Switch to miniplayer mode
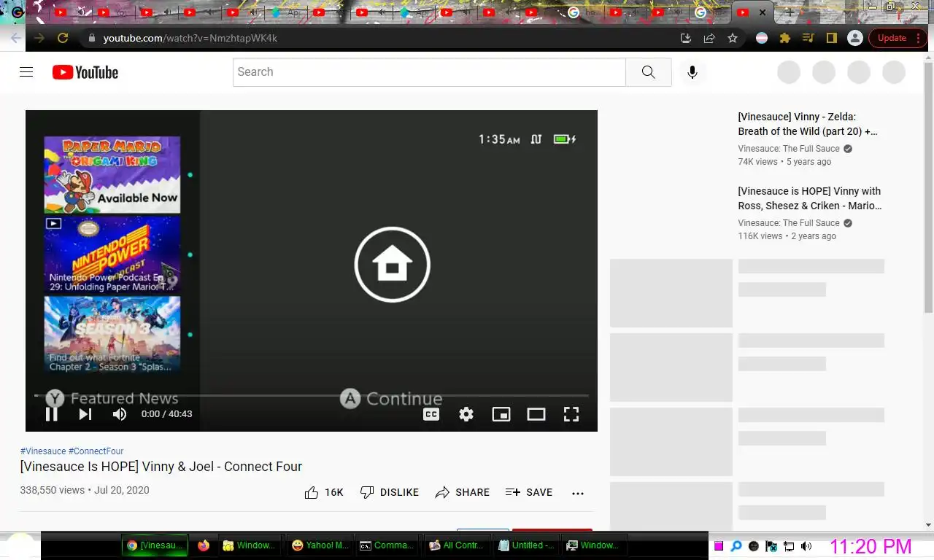 point(501,414)
